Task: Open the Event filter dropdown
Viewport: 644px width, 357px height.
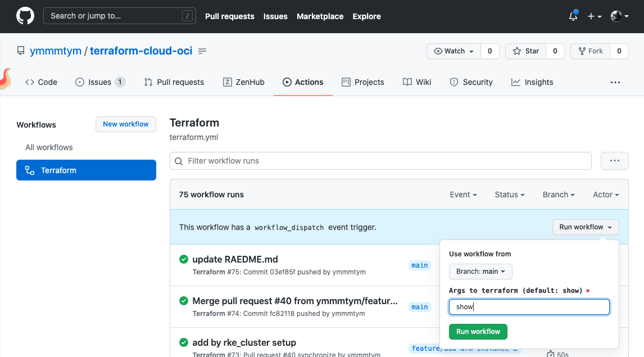Action: pyautogui.click(x=462, y=195)
